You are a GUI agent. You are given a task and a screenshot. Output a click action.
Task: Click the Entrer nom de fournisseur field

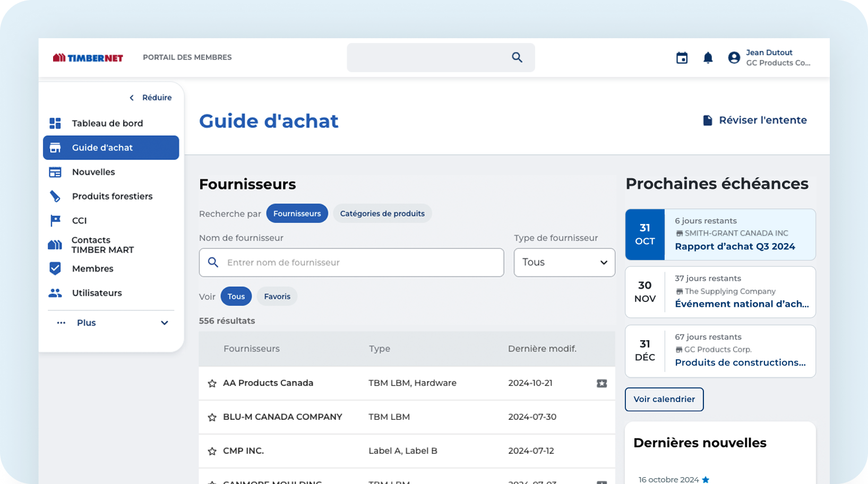[x=351, y=262]
